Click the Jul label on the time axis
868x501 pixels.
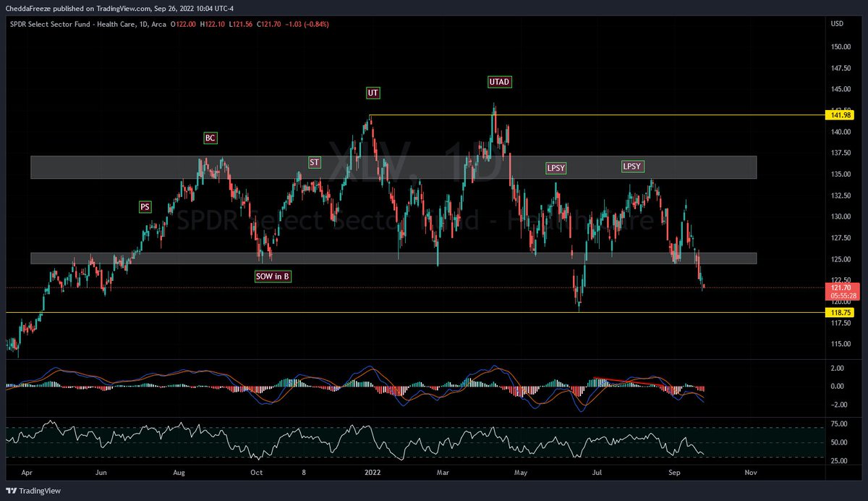(597, 472)
